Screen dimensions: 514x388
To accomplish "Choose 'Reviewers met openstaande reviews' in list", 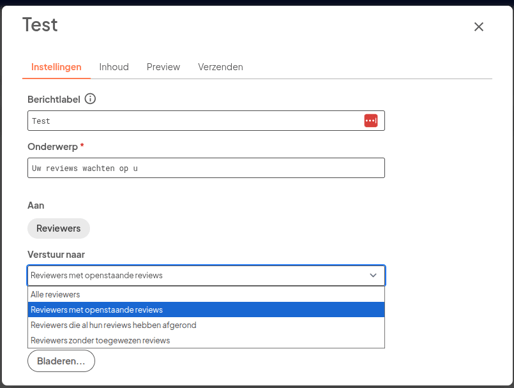I will tap(206, 310).
